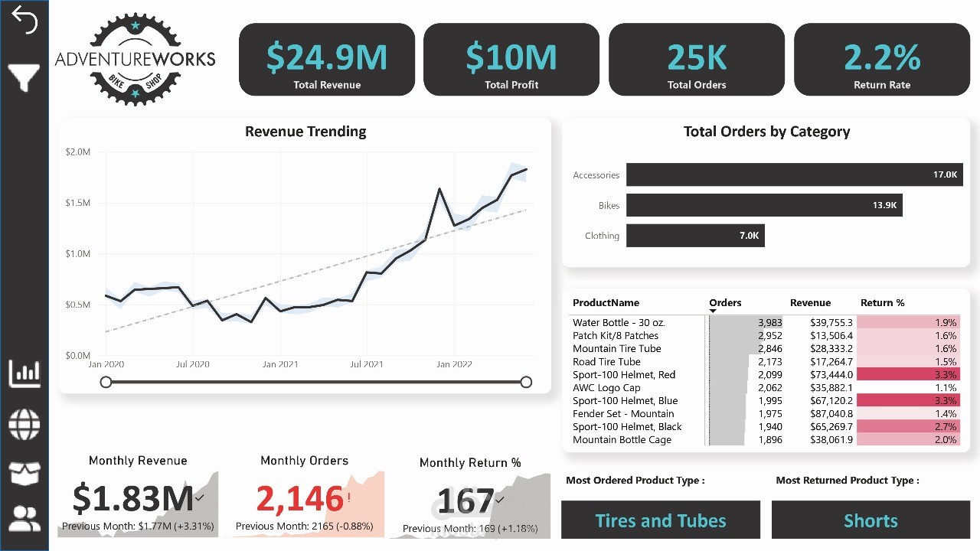
Task: Sort table by ProductName column header
Action: (606, 302)
